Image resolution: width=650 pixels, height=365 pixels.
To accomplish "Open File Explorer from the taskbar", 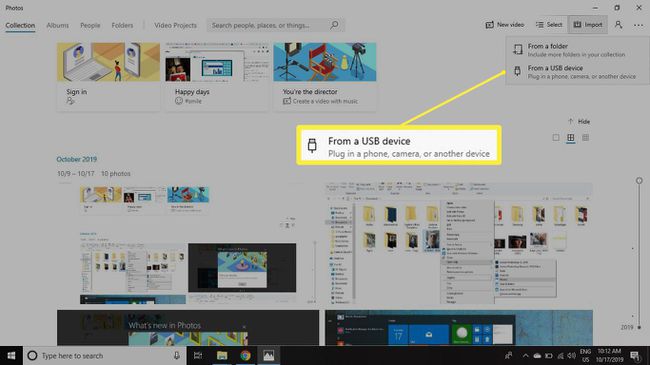I will coord(222,355).
